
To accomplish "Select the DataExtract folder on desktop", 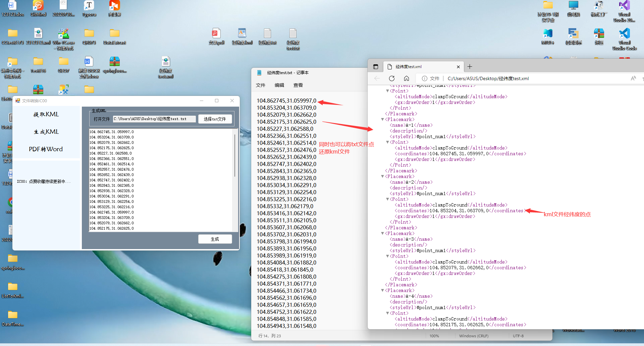I will 114,36.
